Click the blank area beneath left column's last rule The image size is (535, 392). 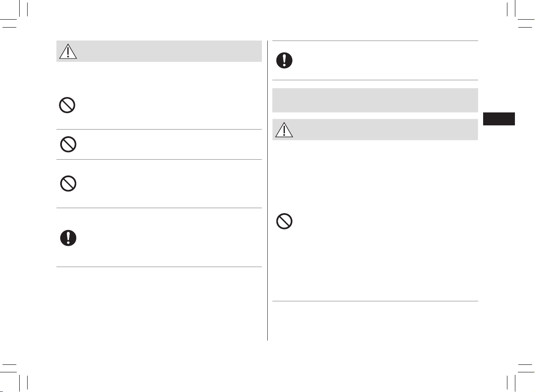159,304
